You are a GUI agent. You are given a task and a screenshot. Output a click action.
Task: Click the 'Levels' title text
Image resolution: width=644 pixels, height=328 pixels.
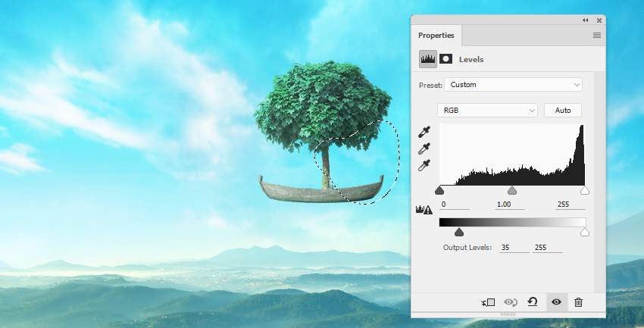pyautogui.click(x=471, y=60)
